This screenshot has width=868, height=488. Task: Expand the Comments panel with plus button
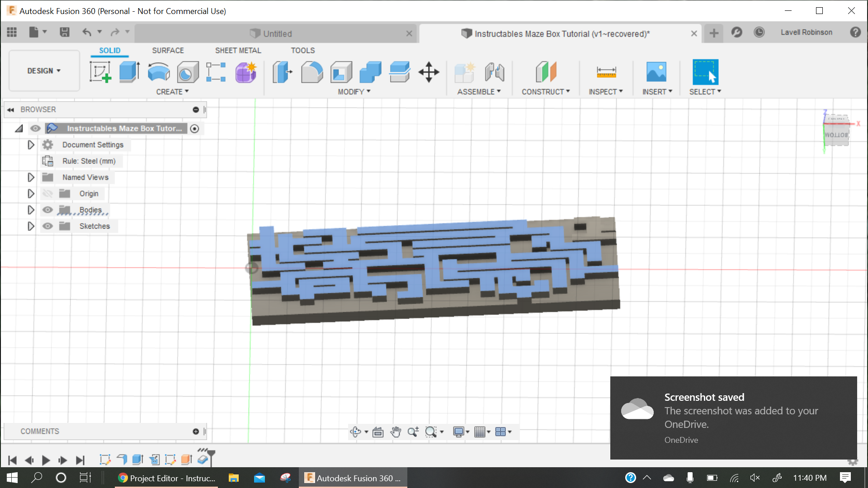[x=196, y=432]
